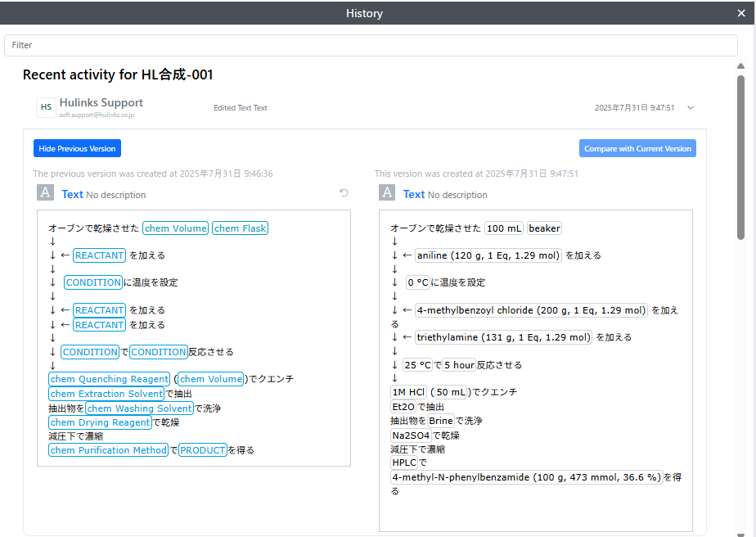The height and width of the screenshot is (537, 756).
Task: Expand the activity entry chevron
Action: (x=691, y=108)
